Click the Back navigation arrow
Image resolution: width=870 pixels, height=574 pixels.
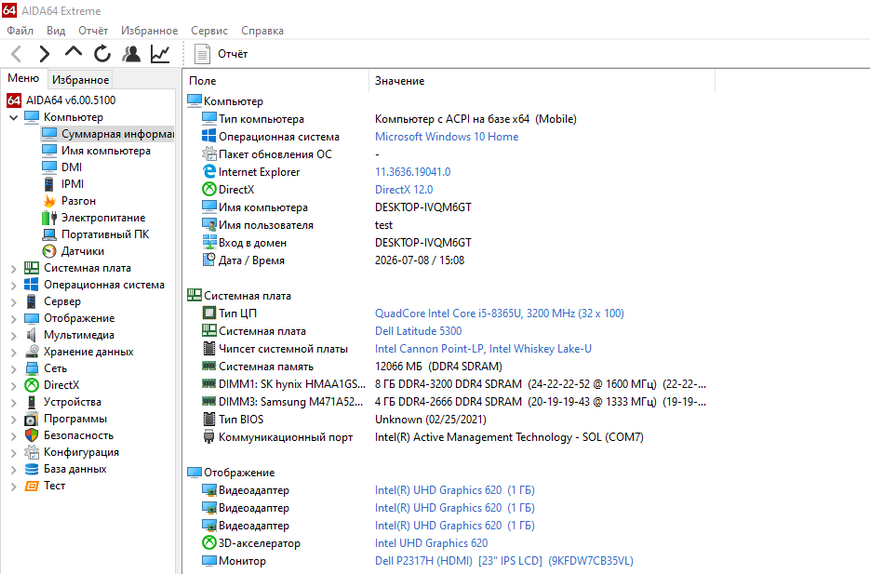(17, 54)
